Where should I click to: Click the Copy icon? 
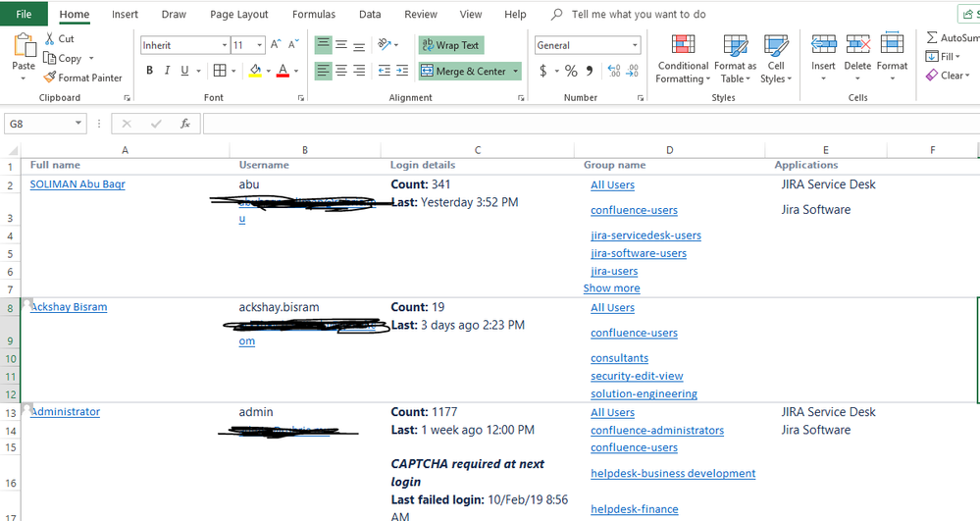[x=49, y=58]
